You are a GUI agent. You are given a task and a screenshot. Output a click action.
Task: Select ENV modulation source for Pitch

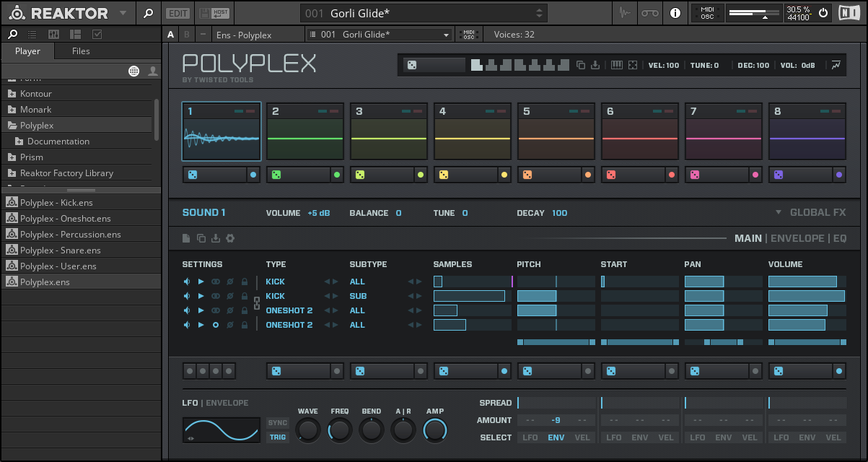pyautogui.click(x=556, y=437)
